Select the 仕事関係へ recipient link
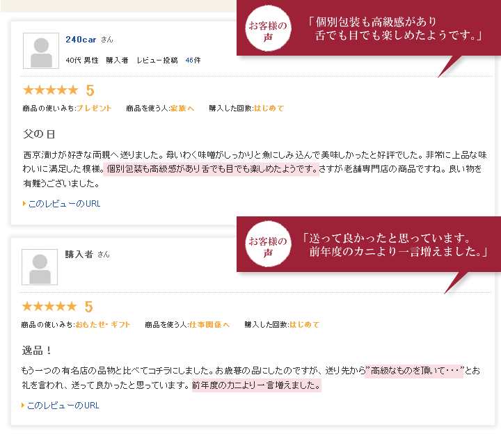Image resolution: width=501 pixels, height=448 pixels. pos(209,325)
